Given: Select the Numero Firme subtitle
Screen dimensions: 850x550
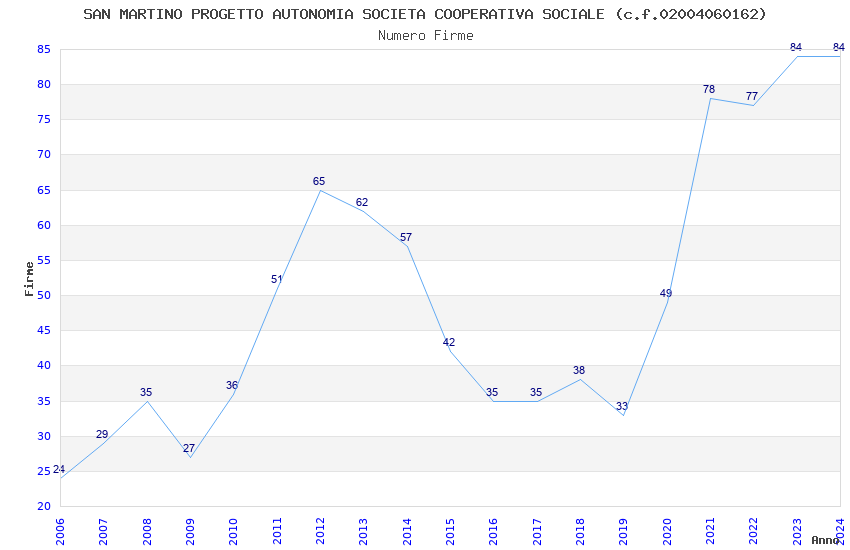Looking at the screenshot, I should 426,36.
